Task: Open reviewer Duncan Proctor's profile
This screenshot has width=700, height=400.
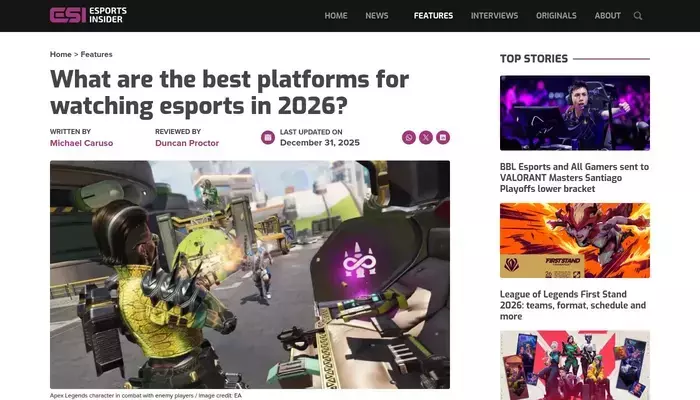Action: point(187,143)
